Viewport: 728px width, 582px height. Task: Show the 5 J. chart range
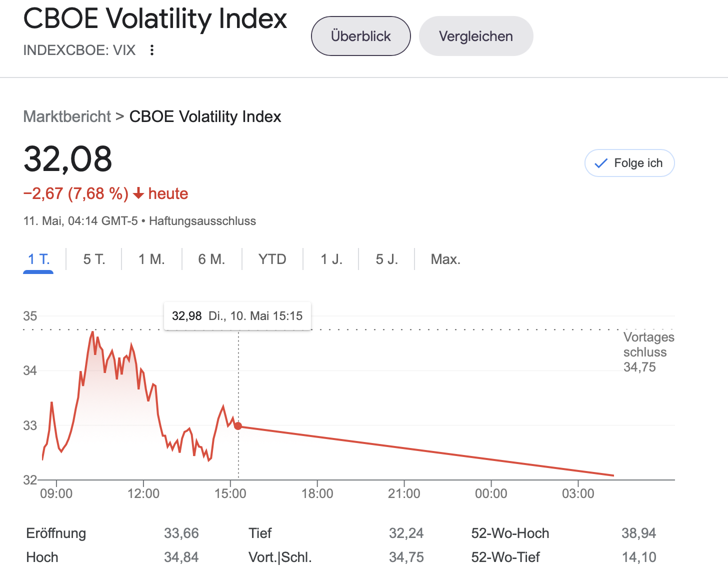tap(386, 259)
